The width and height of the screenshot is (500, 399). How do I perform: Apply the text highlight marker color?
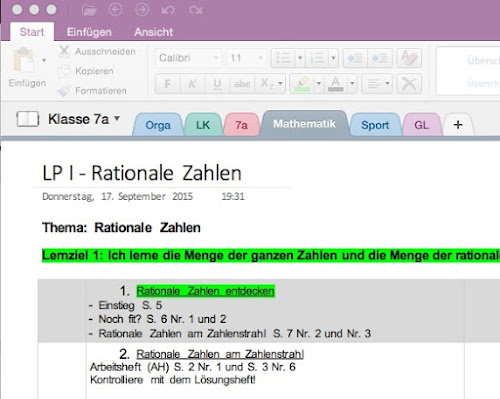(x=302, y=83)
